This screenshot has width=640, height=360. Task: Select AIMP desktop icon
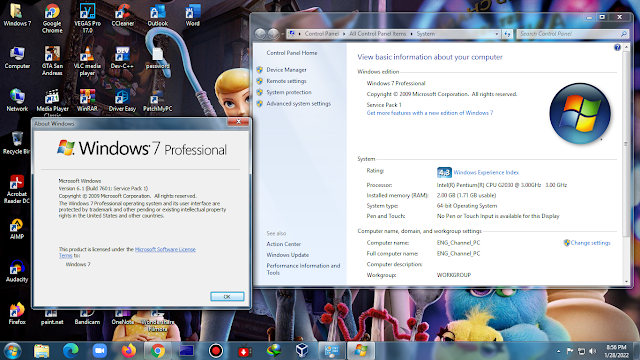tap(17, 229)
